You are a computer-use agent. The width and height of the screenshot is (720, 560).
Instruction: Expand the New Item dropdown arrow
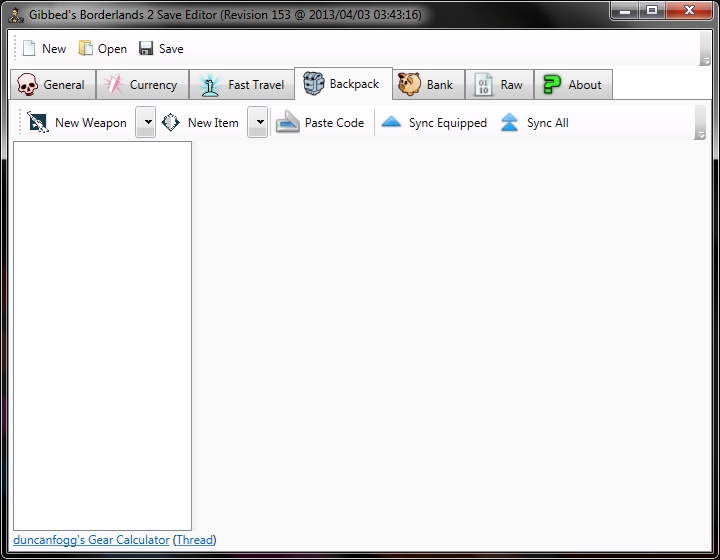258,122
